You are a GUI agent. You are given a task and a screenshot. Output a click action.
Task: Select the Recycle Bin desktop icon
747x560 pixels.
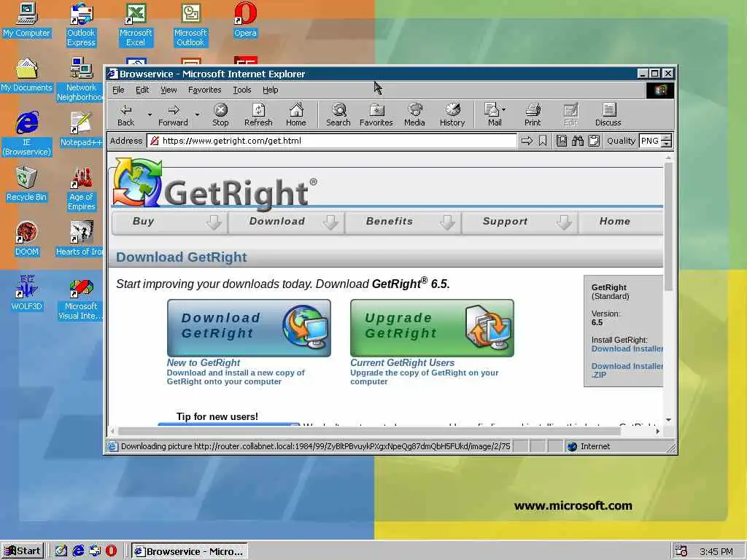coord(26,184)
